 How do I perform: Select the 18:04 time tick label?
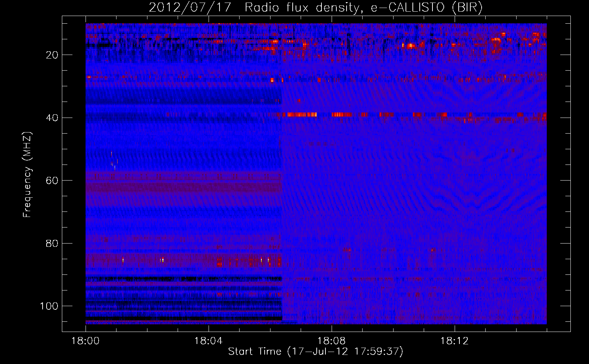(209, 341)
